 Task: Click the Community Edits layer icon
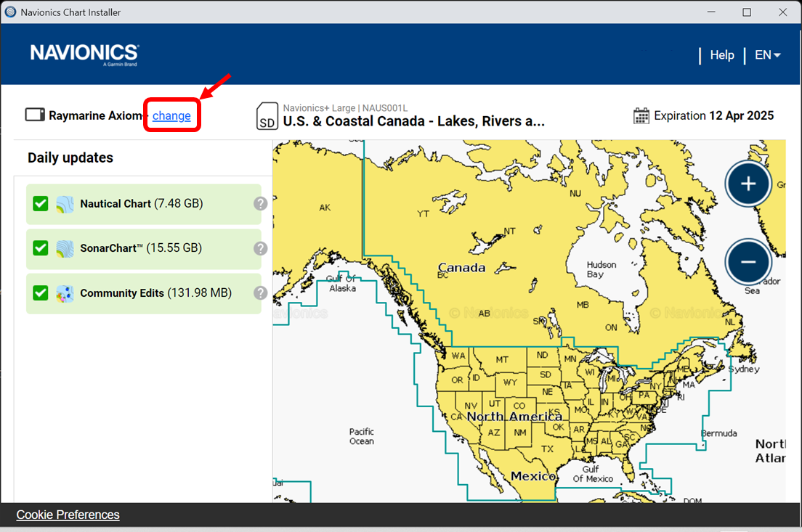pyautogui.click(x=65, y=294)
